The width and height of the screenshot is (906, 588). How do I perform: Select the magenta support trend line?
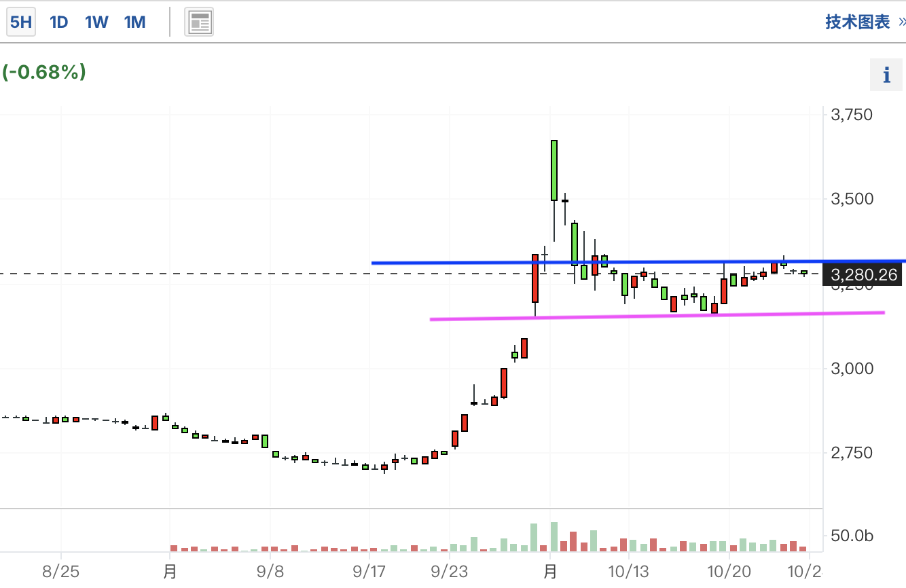pos(657,315)
